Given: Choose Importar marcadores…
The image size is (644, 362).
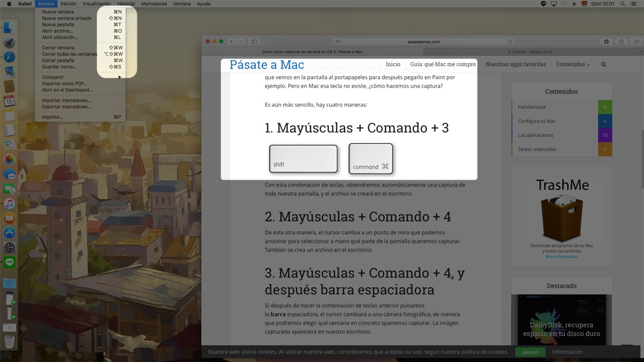Looking at the screenshot, I should [80, 100].
